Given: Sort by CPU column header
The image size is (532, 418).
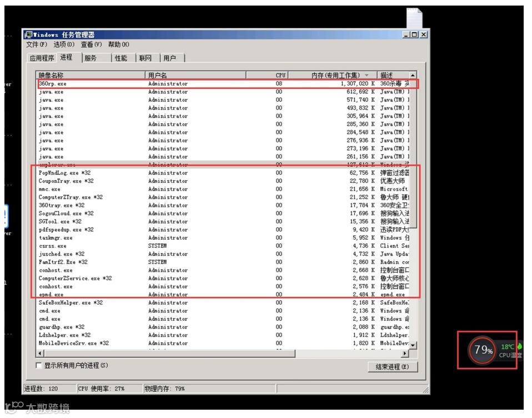Looking at the screenshot, I should coord(267,75).
